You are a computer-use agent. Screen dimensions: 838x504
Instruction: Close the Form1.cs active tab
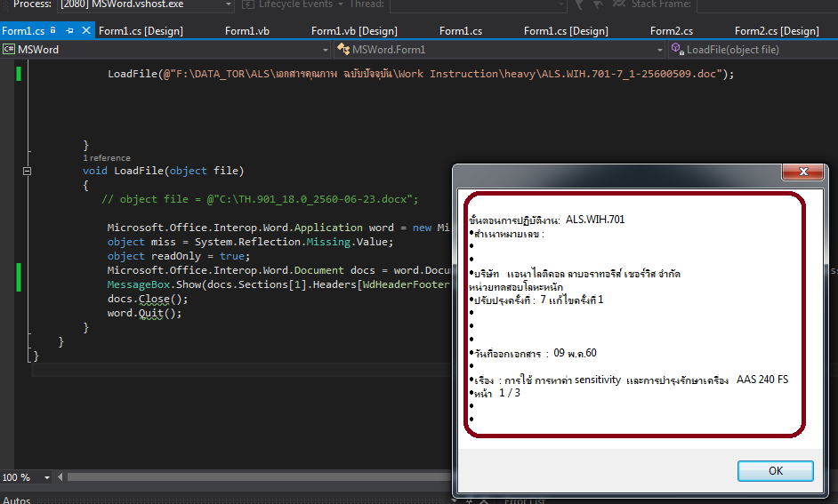point(86,30)
